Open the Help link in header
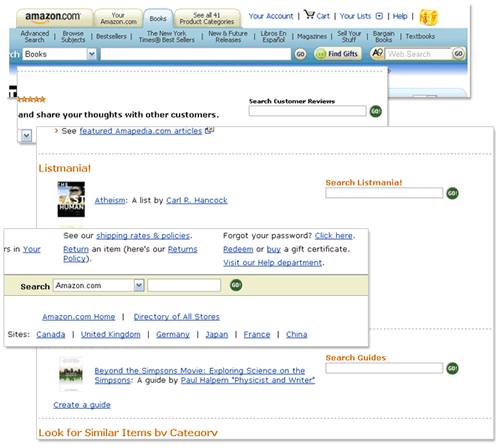This screenshot has height=448, width=500. [x=400, y=16]
